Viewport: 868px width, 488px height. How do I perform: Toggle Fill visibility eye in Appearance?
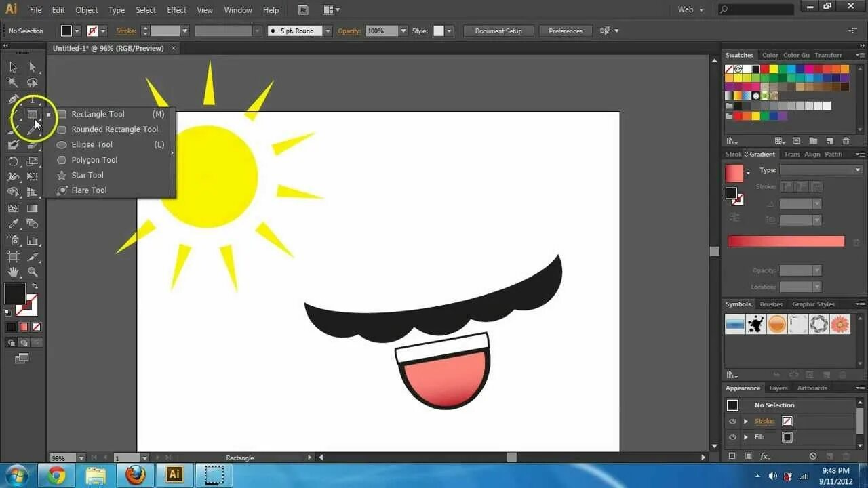pyautogui.click(x=732, y=437)
